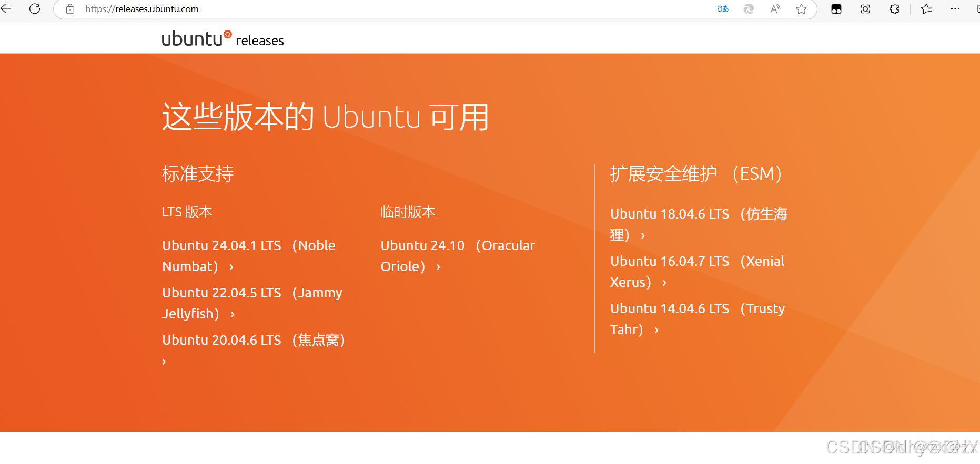Open Ubuntu 14.04.6 LTS Trusty Tahr link
980x464 pixels.
[x=698, y=319]
